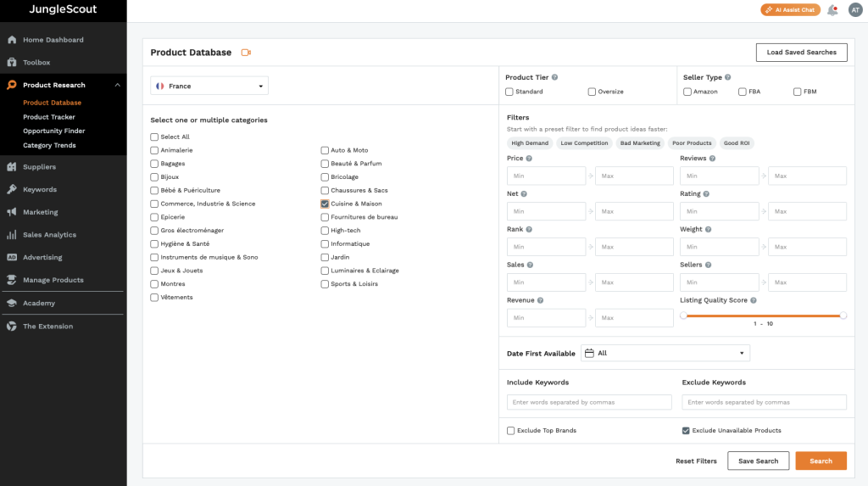Click the Price help icon
Screen dimensions: 868x486
point(529,159)
